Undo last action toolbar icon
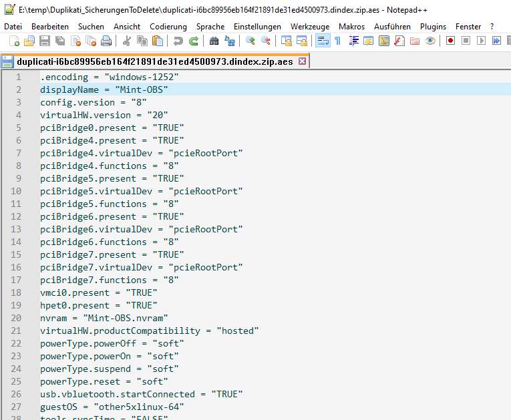 [x=178, y=41]
